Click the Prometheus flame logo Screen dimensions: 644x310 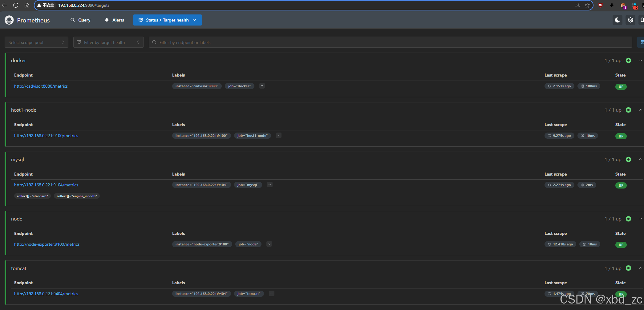coord(9,20)
